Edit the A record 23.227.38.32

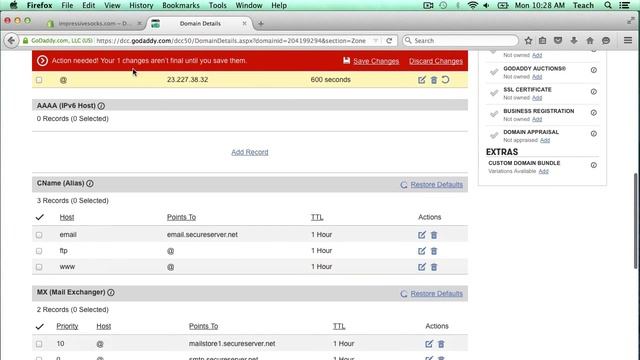(x=422, y=80)
